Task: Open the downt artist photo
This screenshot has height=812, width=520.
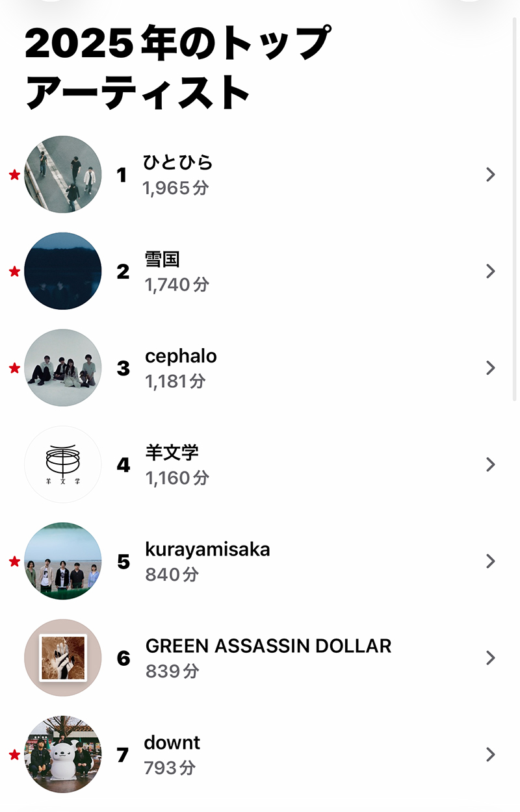Action: [63, 754]
